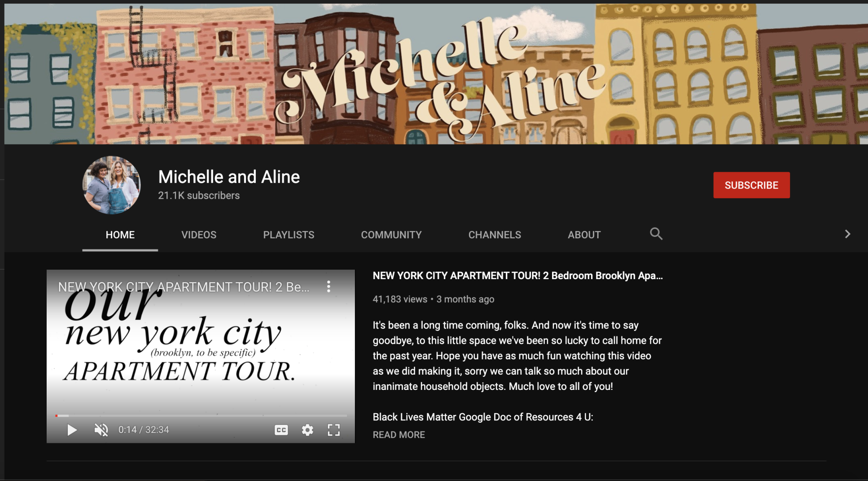868x481 pixels.
Task: Click the channel search magnifier icon
Action: 656,234
